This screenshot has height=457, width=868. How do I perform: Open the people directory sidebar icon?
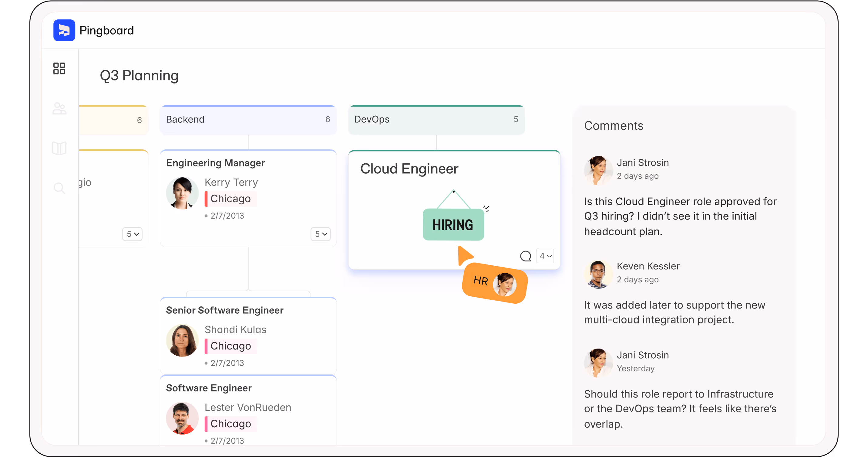tap(59, 109)
